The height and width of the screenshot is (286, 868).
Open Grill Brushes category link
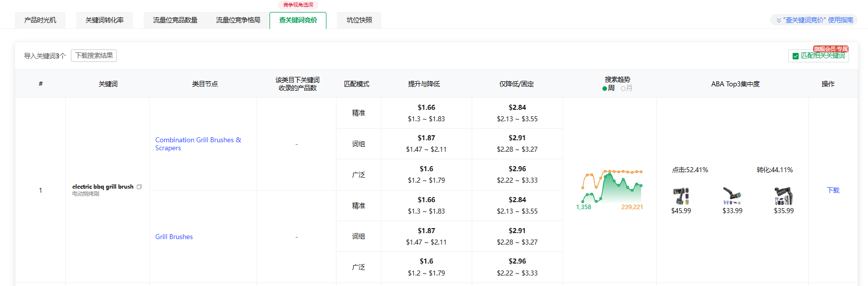tap(174, 237)
